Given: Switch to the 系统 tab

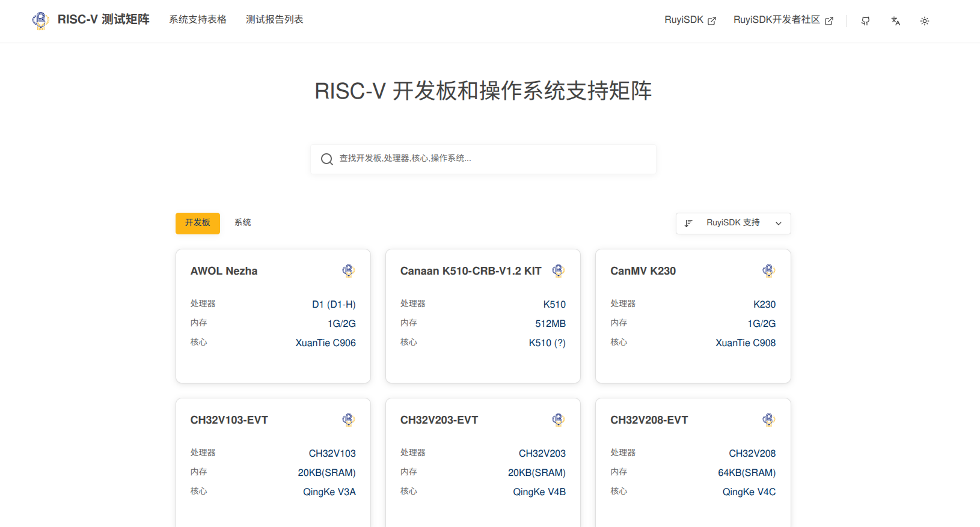Looking at the screenshot, I should coord(243,223).
